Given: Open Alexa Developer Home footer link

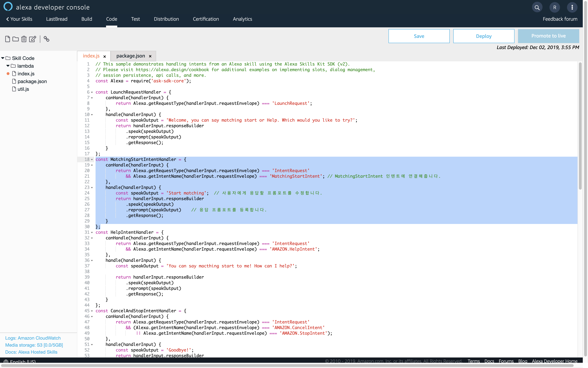Looking at the screenshot, I should point(555,361).
